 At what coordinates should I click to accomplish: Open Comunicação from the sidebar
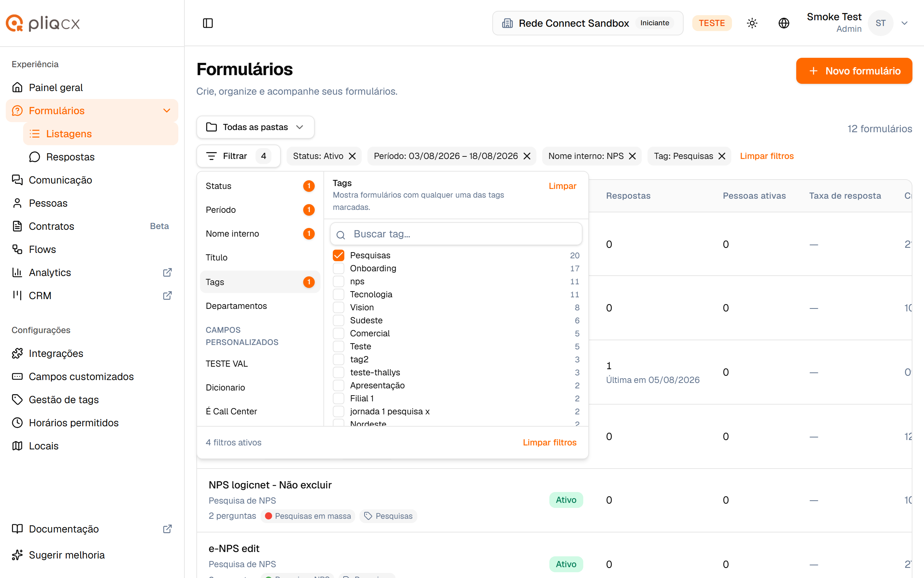click(x=92, y=180)
